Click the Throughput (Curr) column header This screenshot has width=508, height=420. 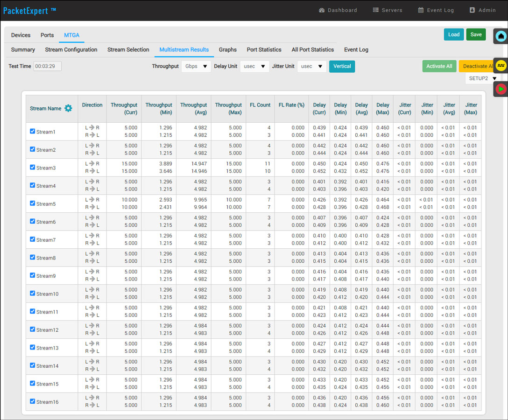point(124,108)
